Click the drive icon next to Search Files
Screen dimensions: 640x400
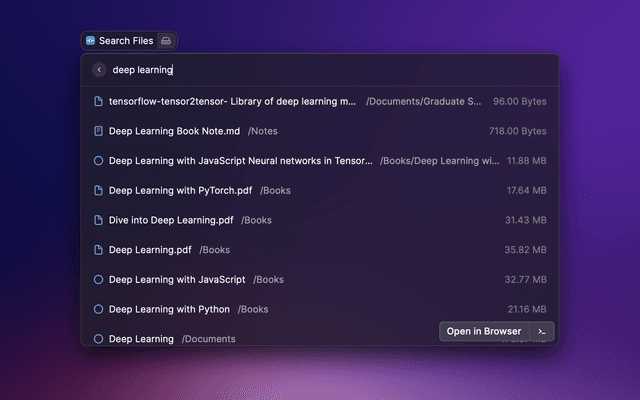pos(166,41)
